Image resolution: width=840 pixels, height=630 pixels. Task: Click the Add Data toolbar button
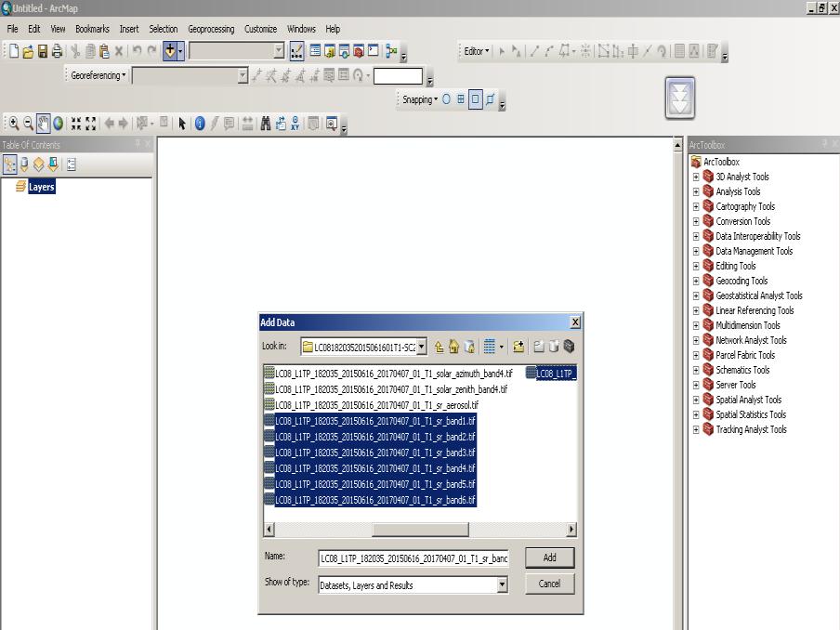pyautogui.click(x=170, y=51)
